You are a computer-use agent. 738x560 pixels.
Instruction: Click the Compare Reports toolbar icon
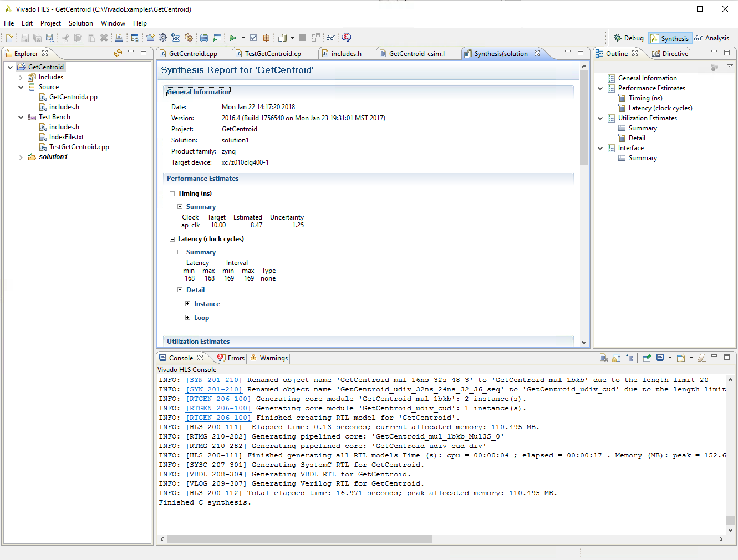click(316, 38)
